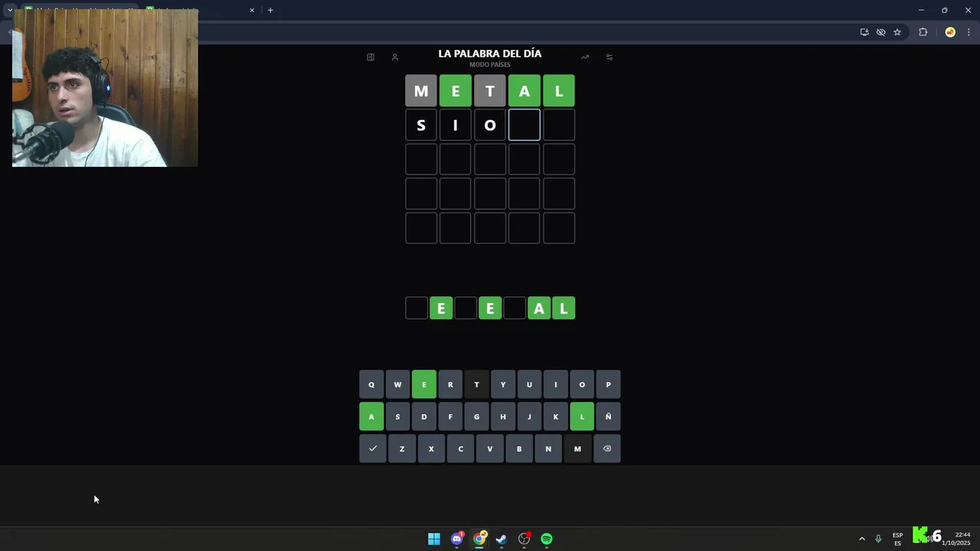This screenshot has width=980, height=551.
Task: Tap the Y key on the on-screen keyboard
Action: point(503,384)
